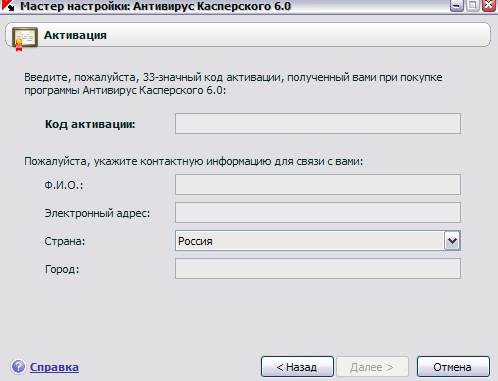498x381 pixels.
Task: Click the greyed-out Далее > button
Action: coord(372,367)
